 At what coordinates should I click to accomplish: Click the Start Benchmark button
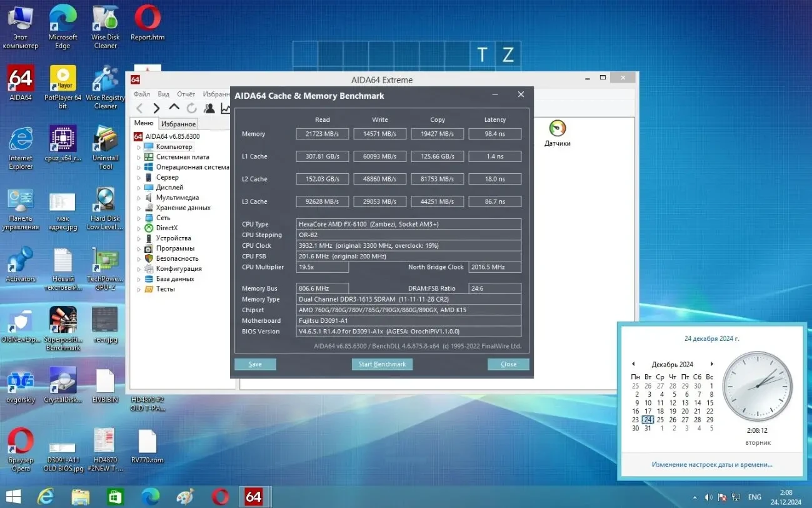382,364
